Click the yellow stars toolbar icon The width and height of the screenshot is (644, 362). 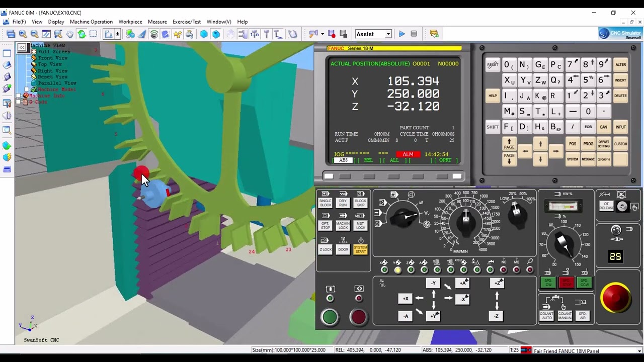[x=177, y=34]
